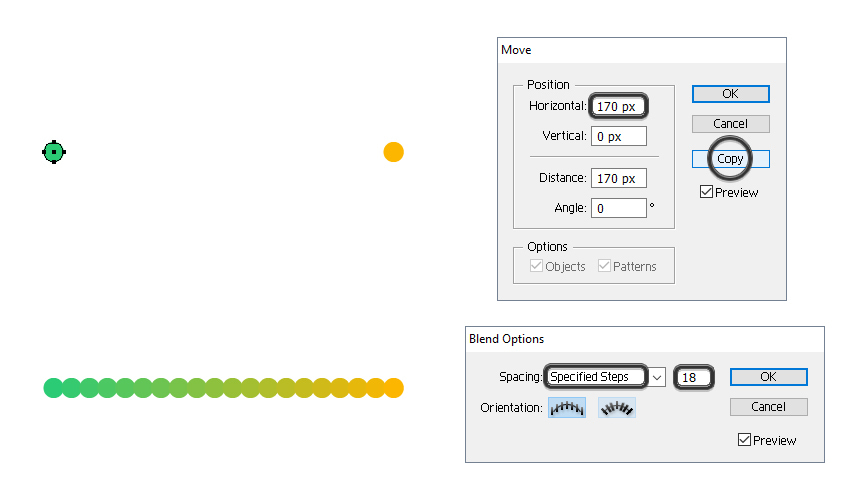Click the Specified Steps combo box
Viewport: 850px width, 501px height.
597,377
